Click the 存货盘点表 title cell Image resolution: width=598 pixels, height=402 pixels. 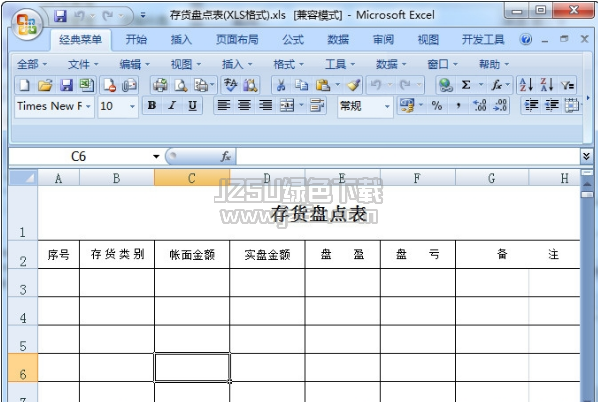pos(319,214)
